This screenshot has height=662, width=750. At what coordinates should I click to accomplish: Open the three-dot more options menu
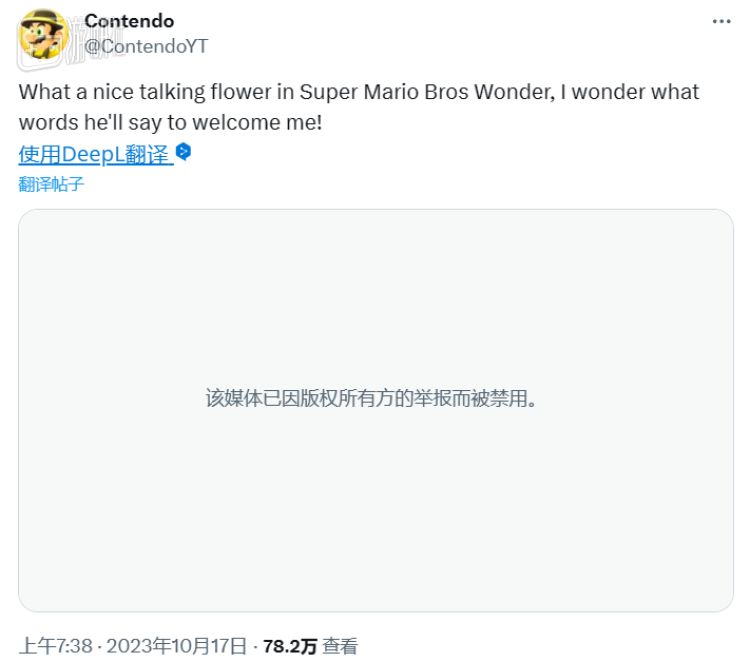721,22
